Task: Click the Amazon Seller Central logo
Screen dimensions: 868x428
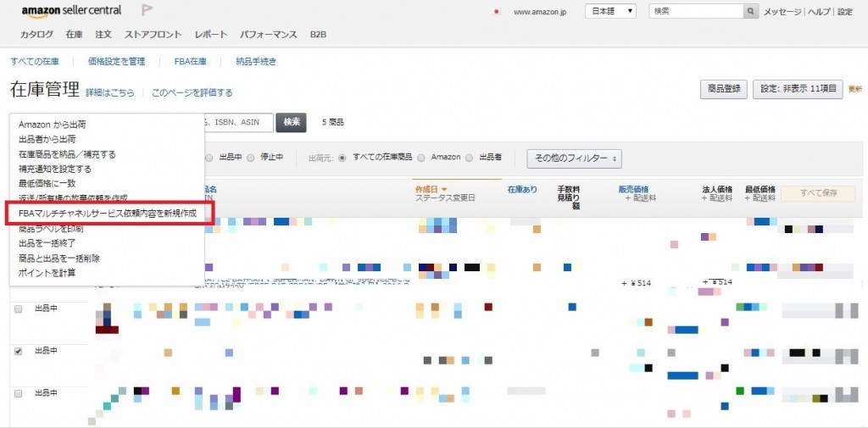Action: (71, 11)
